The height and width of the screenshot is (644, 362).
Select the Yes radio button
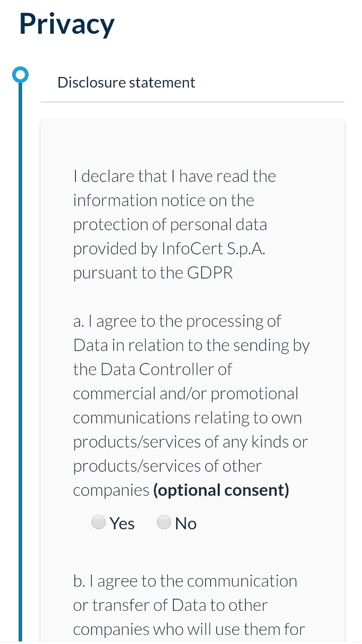(x=99, y=523)
